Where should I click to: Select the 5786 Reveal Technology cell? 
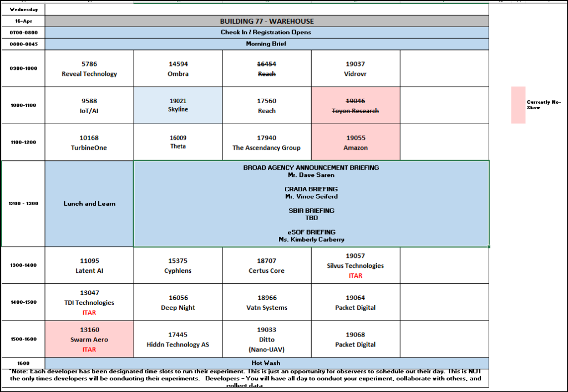click(x=89, y=68)
